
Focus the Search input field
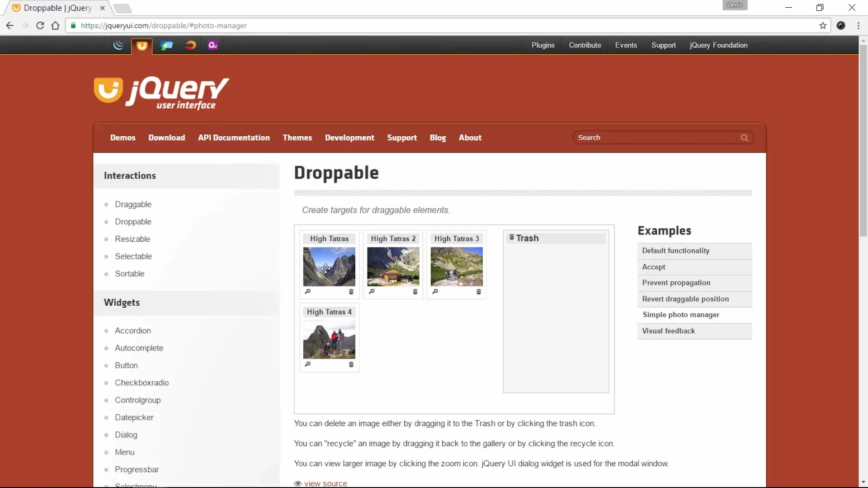[x=656, y=138]
